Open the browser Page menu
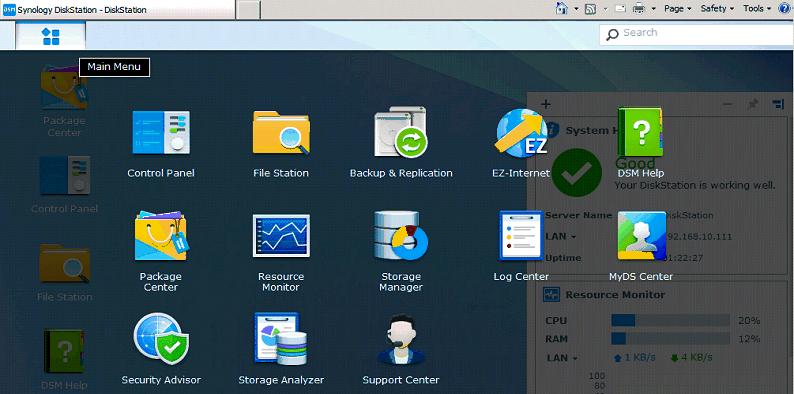 tap(678, 9)
